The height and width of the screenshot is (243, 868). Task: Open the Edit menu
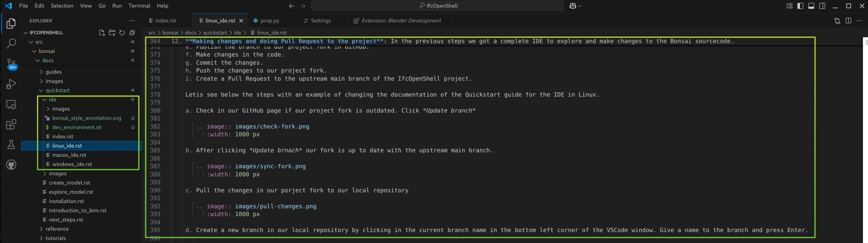(39, 6)
